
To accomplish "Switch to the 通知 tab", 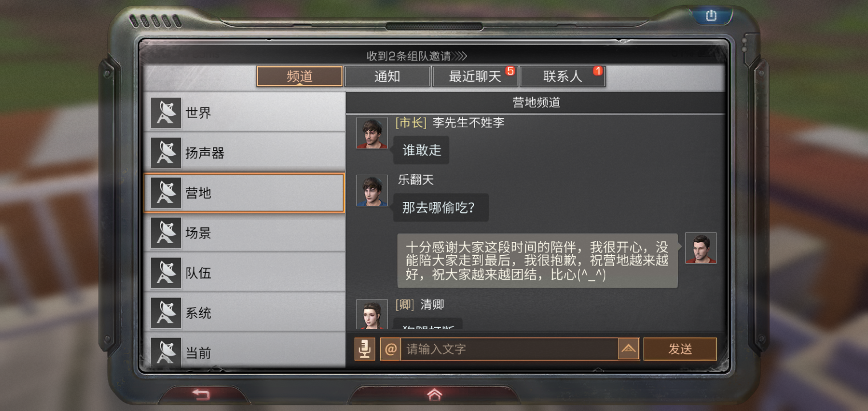I will pyautogui.click(x=387, y=76).
